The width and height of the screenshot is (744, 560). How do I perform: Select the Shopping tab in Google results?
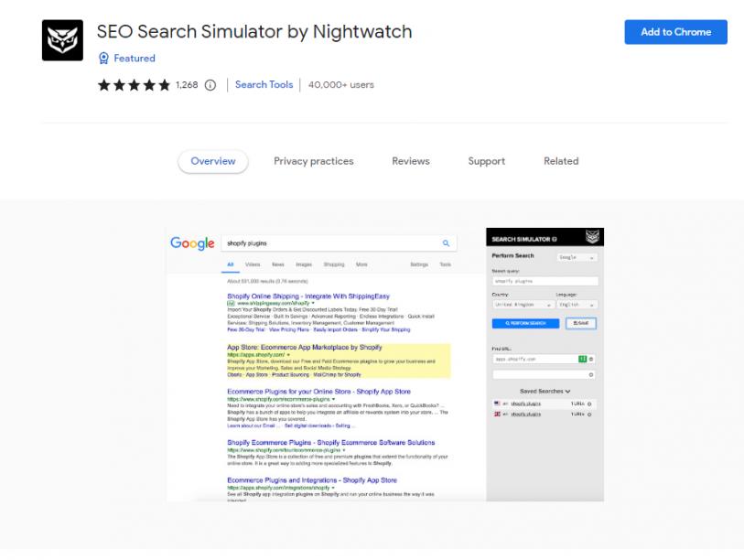click(x=334, y=264)
